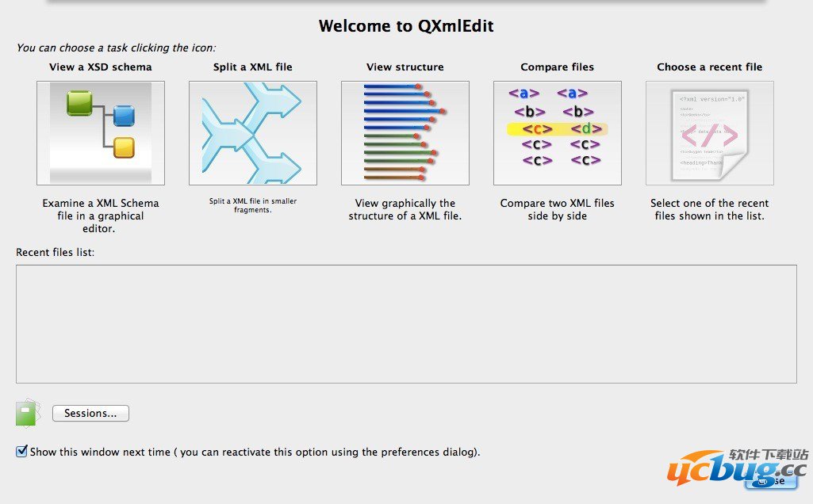Click the "View graphically the structure" description

pos(405,209)
